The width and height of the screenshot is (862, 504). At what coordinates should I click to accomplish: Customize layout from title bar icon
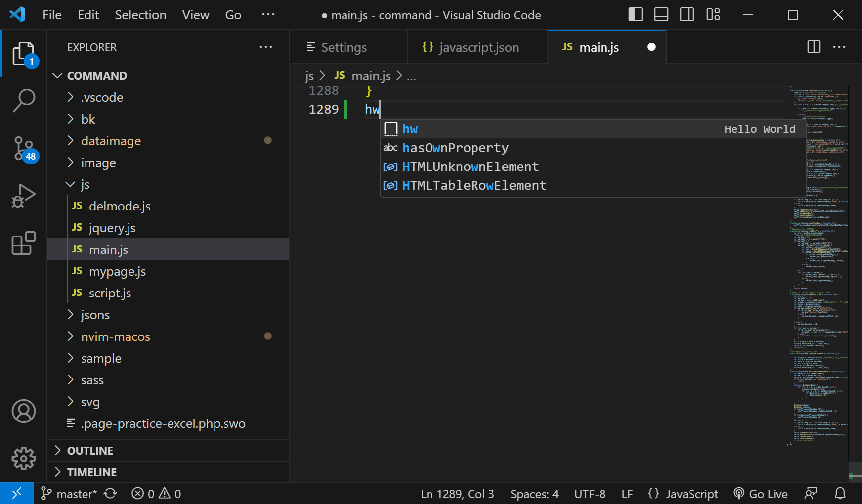(x=713, y=15)
